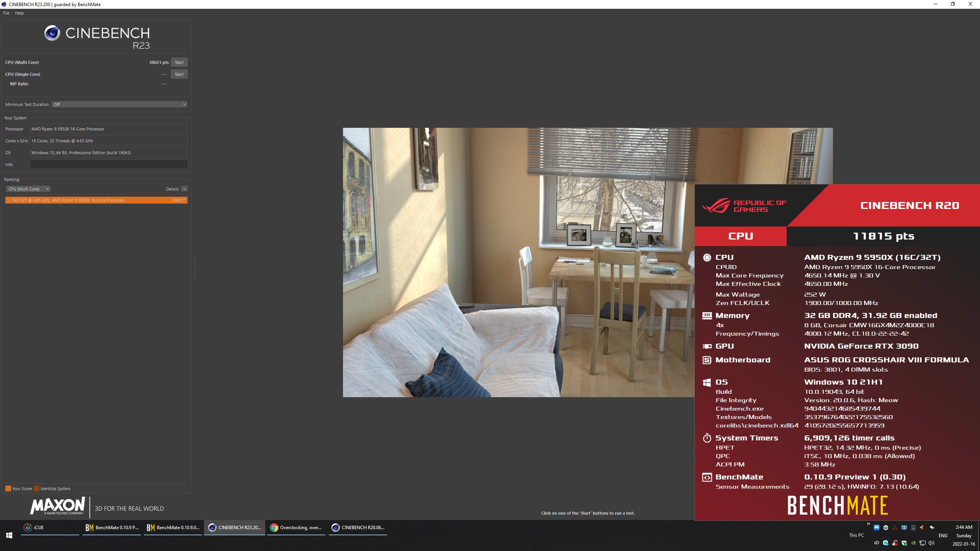The height and width of the screenshot is (551, 980).
Task: Open the This PC taskbar toolbar
Action: (856, 535)
